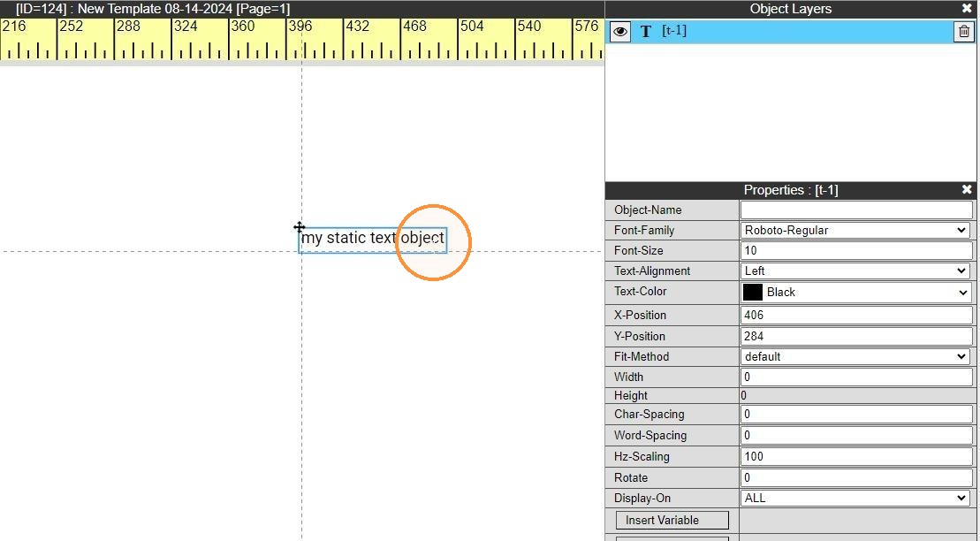Click the Word-Spacing field
The image size is (980, 541).
coord(856,435)
